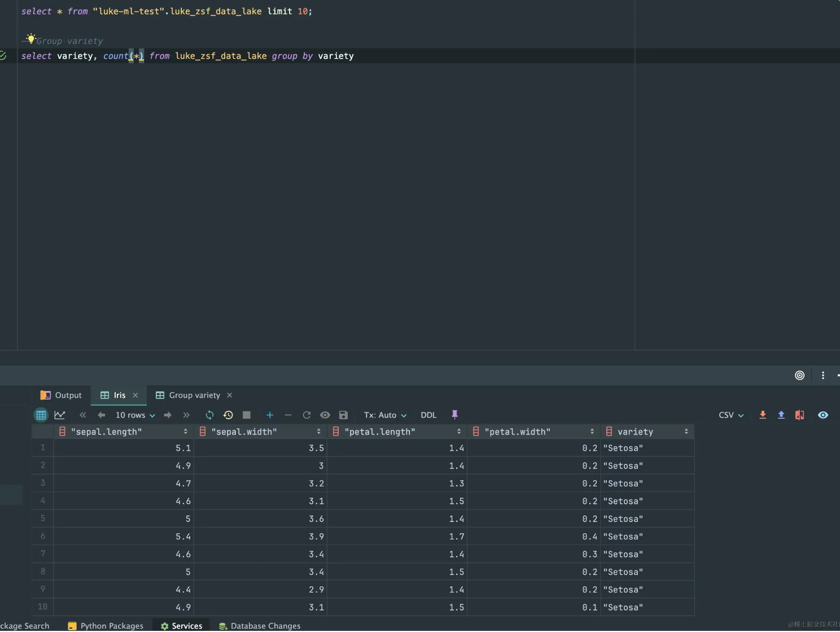Open Package Search tool window
840x632 pixels.
[24, 626]
